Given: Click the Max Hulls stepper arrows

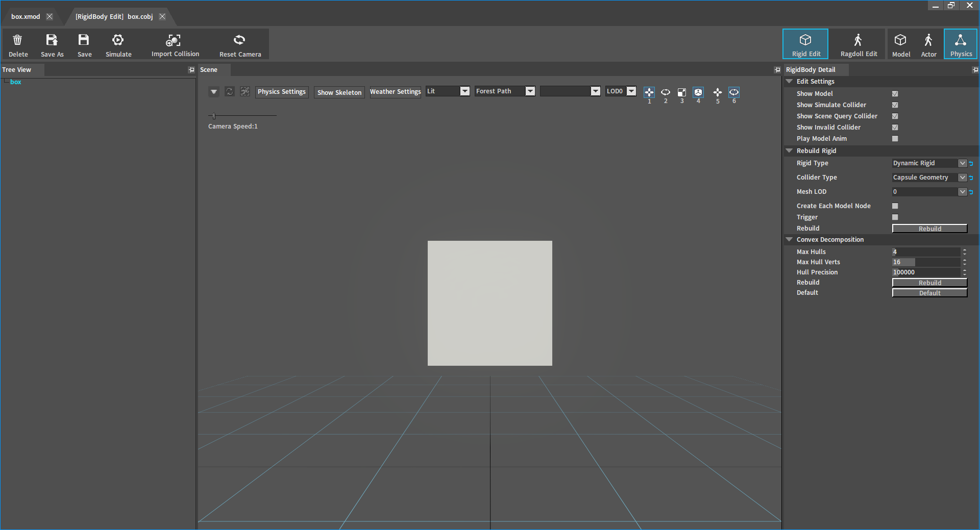Looking at the screenshot, I should (x=964, y=252).
